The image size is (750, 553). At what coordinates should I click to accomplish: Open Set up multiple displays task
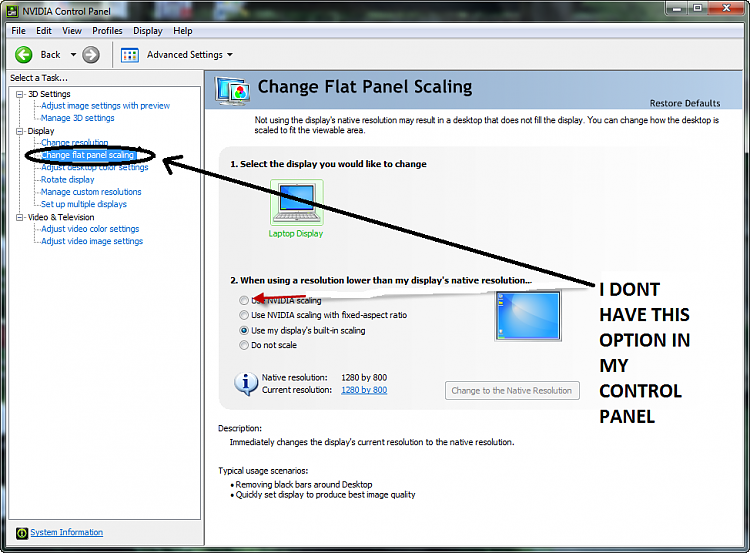84,204
